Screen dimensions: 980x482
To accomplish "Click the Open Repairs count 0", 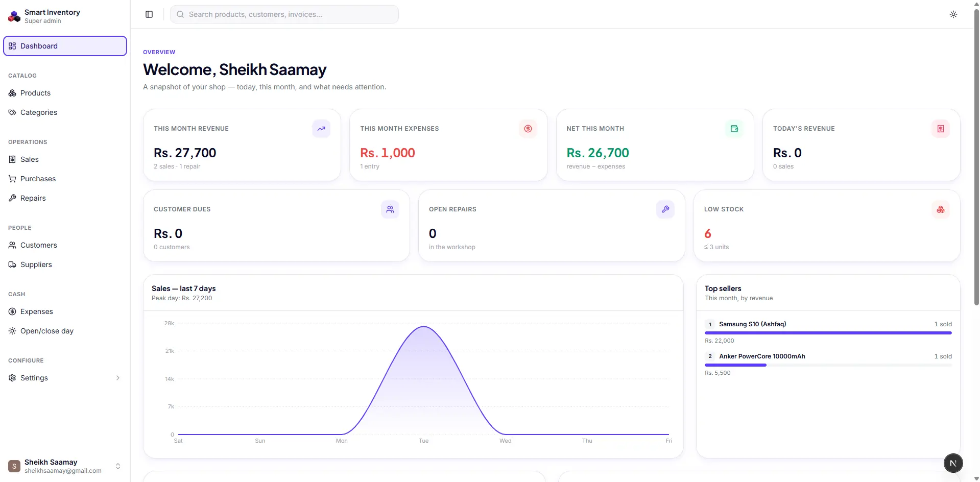I will [433, 233].
